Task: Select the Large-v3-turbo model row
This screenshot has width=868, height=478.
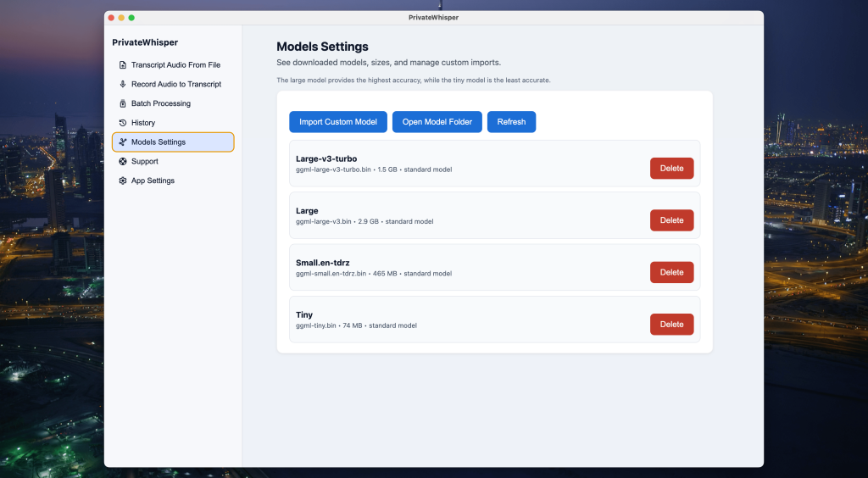Action: click(466, 164)
